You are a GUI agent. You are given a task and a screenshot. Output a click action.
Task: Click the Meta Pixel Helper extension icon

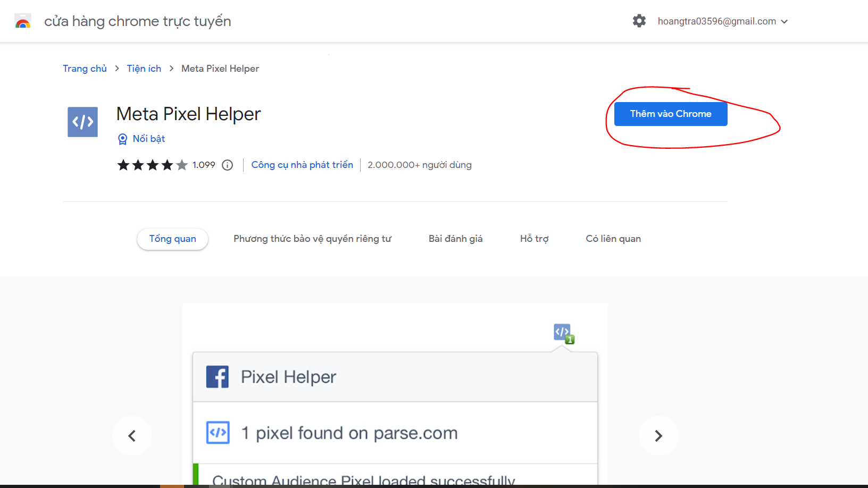point(82,122)
